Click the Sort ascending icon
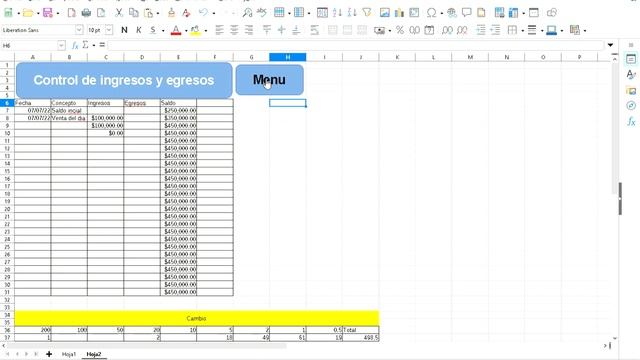 [337, 13]
